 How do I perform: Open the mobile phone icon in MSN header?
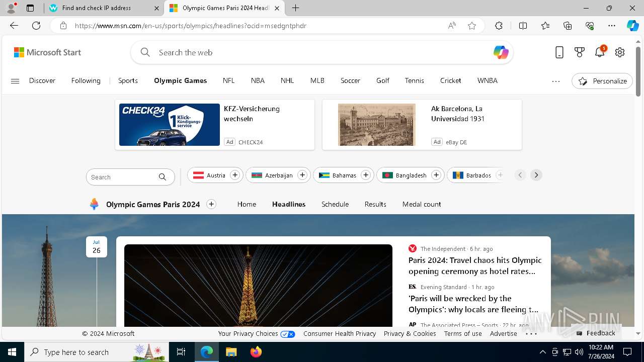(559, 52)
